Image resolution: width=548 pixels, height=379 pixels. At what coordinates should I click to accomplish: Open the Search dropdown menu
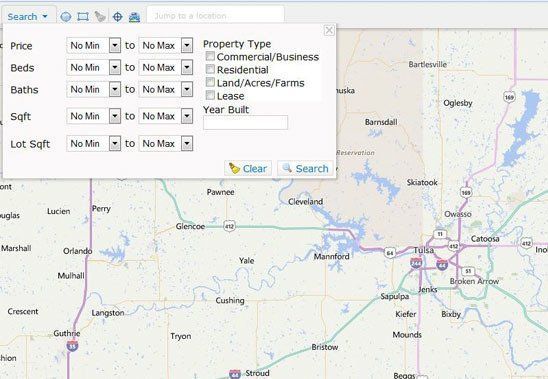click(x=28, y=16)
